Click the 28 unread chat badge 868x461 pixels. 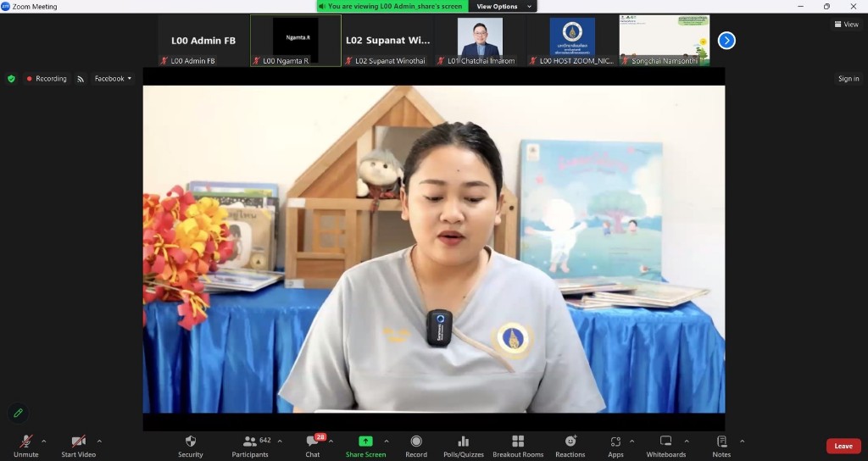coord(320,437)
